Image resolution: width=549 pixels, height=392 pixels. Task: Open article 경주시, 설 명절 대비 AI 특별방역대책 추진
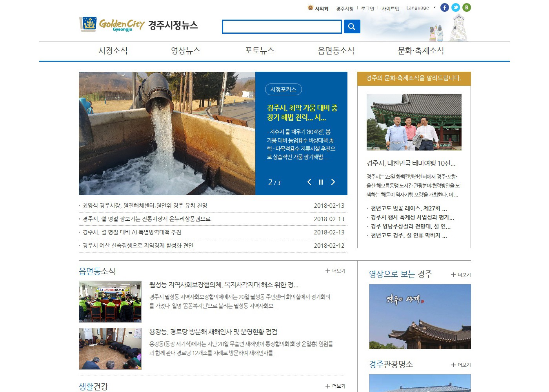(132, 232)
